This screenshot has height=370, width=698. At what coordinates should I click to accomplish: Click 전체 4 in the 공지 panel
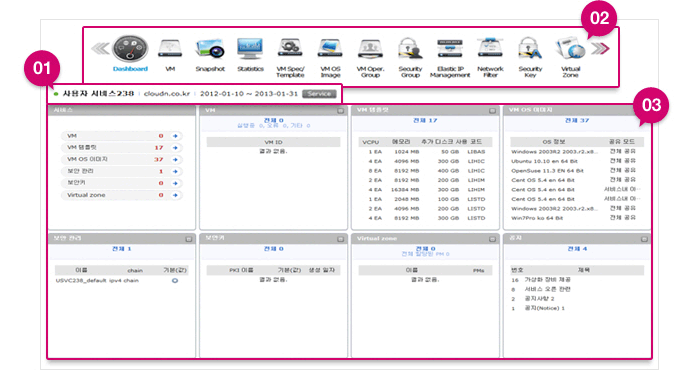[577, 249]
